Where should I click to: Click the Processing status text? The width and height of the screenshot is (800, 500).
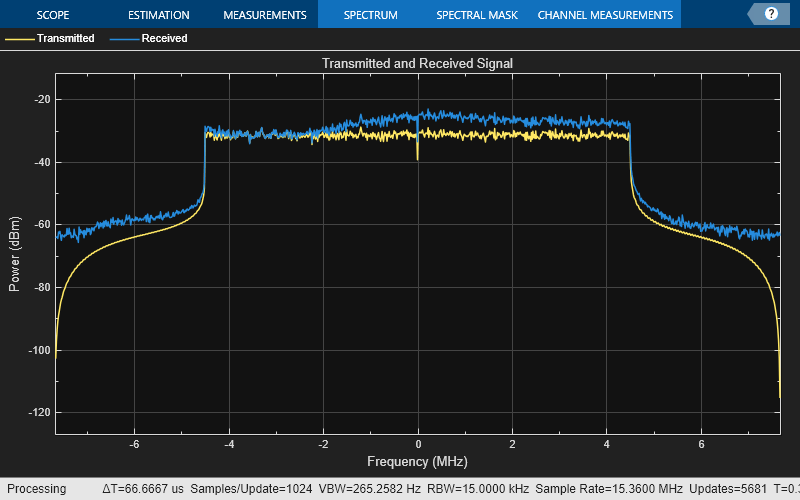[x=36, y=489]
